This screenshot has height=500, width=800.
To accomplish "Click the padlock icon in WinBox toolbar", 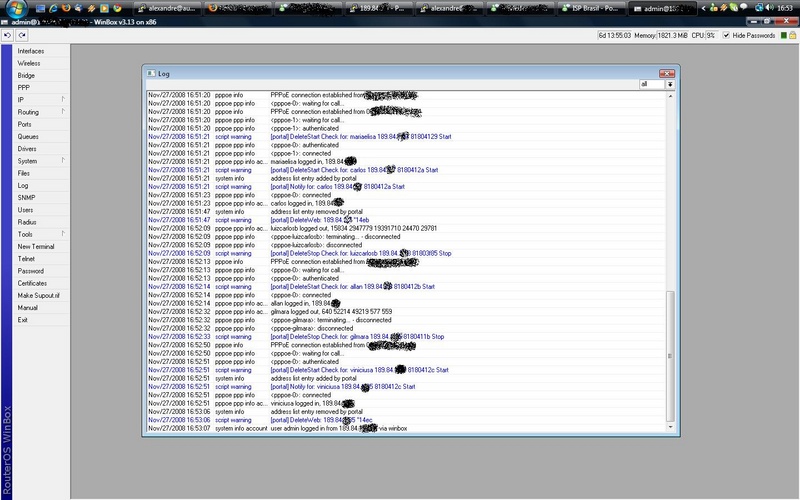I will click(792, 35).
